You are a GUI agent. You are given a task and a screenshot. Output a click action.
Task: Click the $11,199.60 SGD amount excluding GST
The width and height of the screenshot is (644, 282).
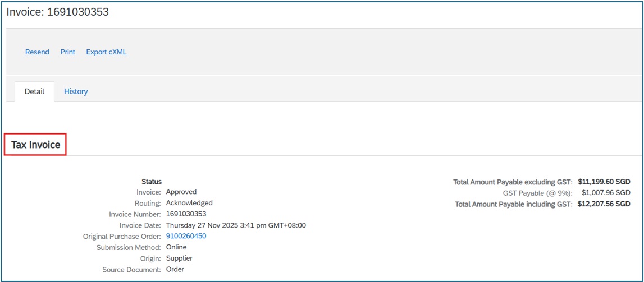coord(604,182)
